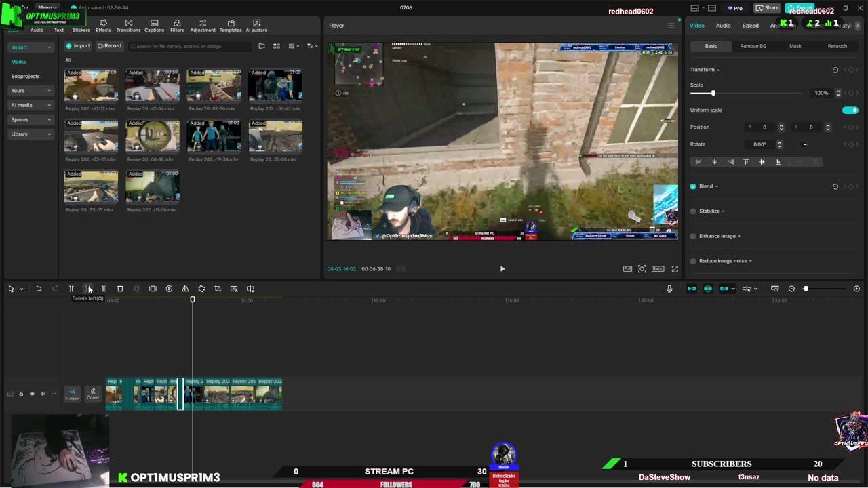Click the Mirror flip icon
Screen dimensions: 868x488
(x=185, y=289)
